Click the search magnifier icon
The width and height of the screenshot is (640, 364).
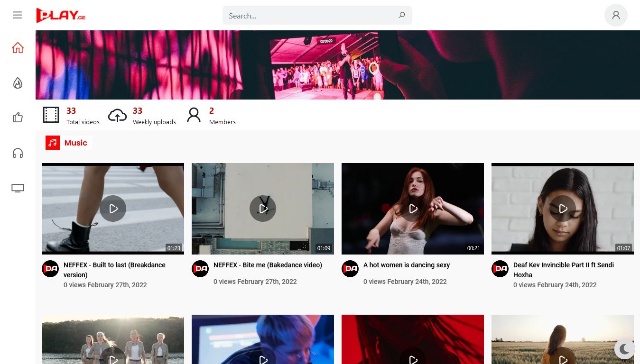(x=401, y=15)
